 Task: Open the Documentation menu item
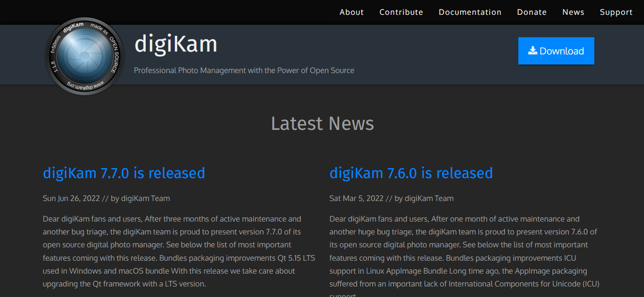tap(470, 12)
